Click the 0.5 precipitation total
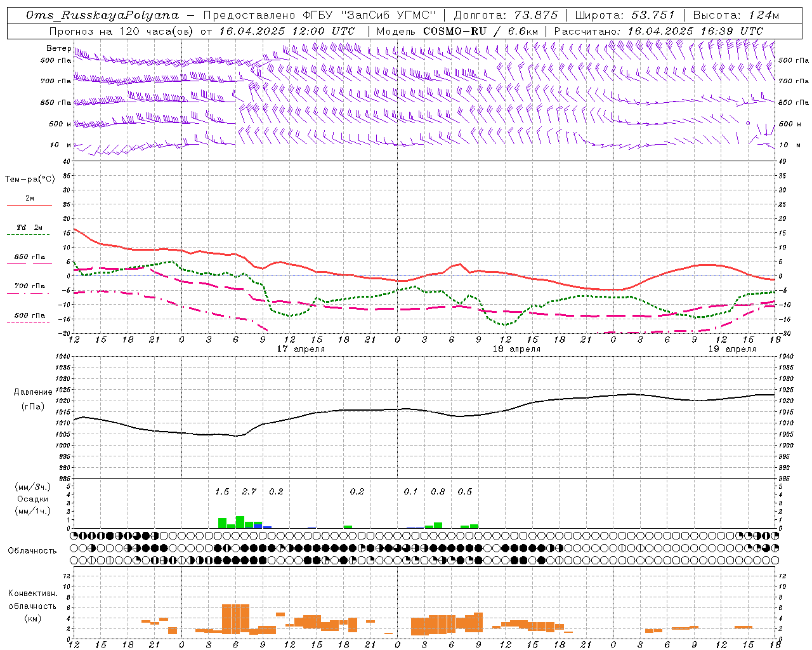Screen dimensions: 812x650 click(465, 491)
